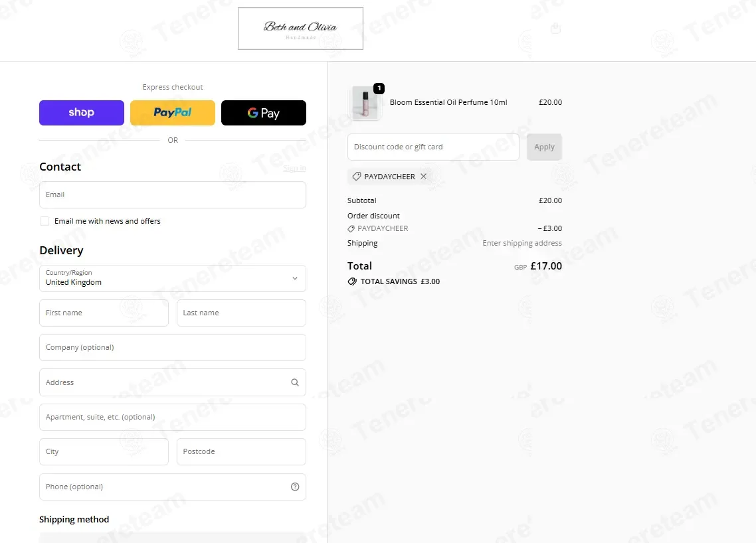Image resolution: width=756 pixels, height=543 pixels.
Task: Select the Postcode field
Action: [241, 452]
